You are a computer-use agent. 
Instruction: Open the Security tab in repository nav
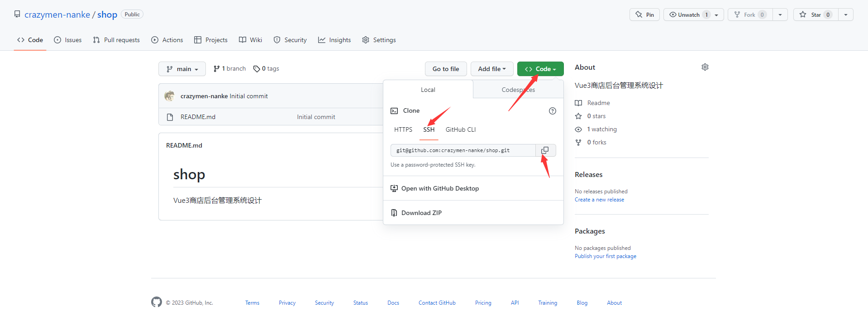tap(290, 40)
